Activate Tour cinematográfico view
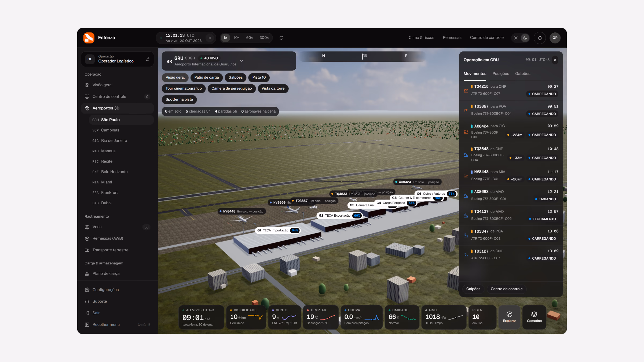This screenshot has width=644, height=362. 184,88
